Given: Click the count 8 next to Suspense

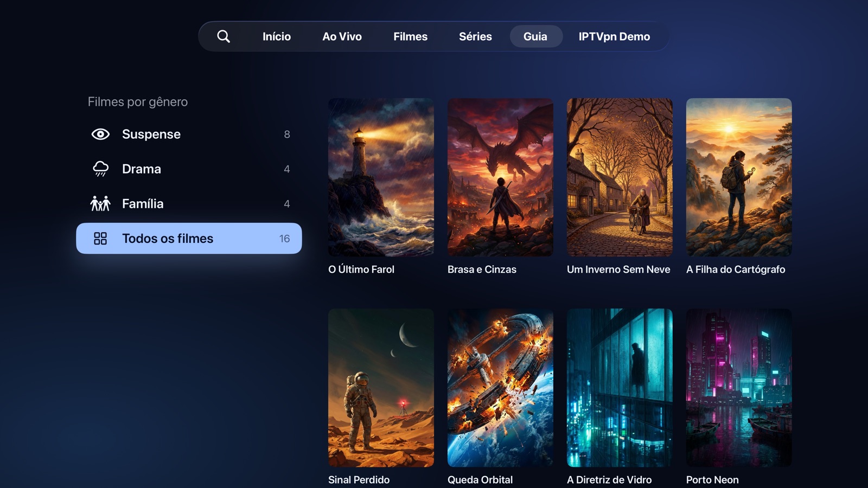Looking at the screenshot, I should coord(287,134).
